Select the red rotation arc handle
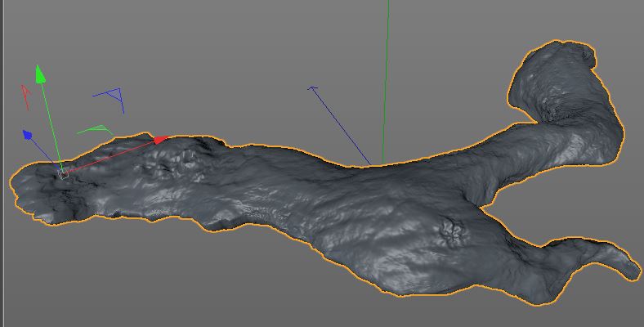Viewport: 644px width, 327px height. [26, 97]
